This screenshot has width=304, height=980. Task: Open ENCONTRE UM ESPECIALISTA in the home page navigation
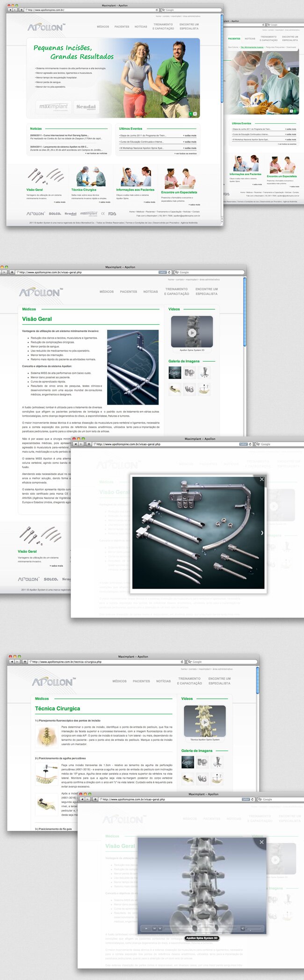click(x=189, y=27)
